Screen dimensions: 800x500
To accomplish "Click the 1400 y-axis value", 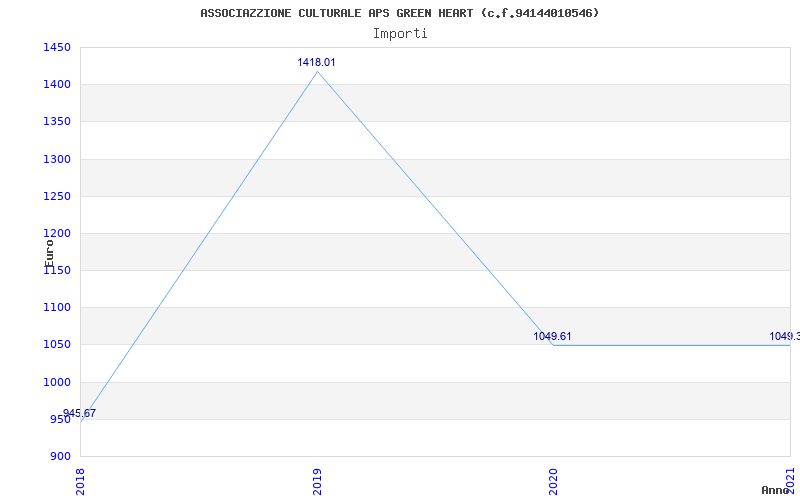I will (x=57, y=85).
